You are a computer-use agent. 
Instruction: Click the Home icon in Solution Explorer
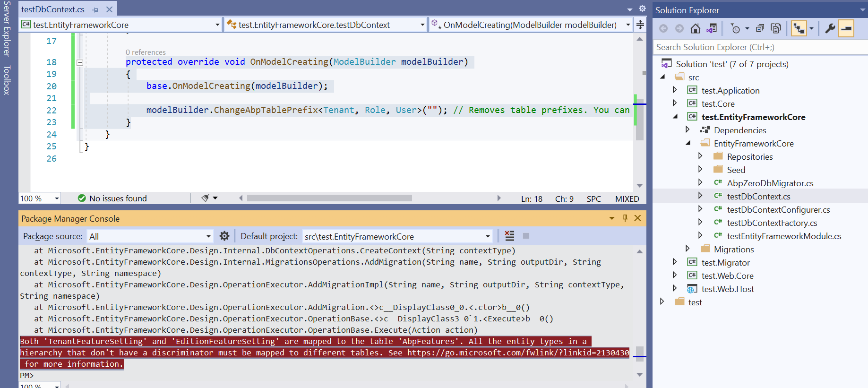(695, 29)
